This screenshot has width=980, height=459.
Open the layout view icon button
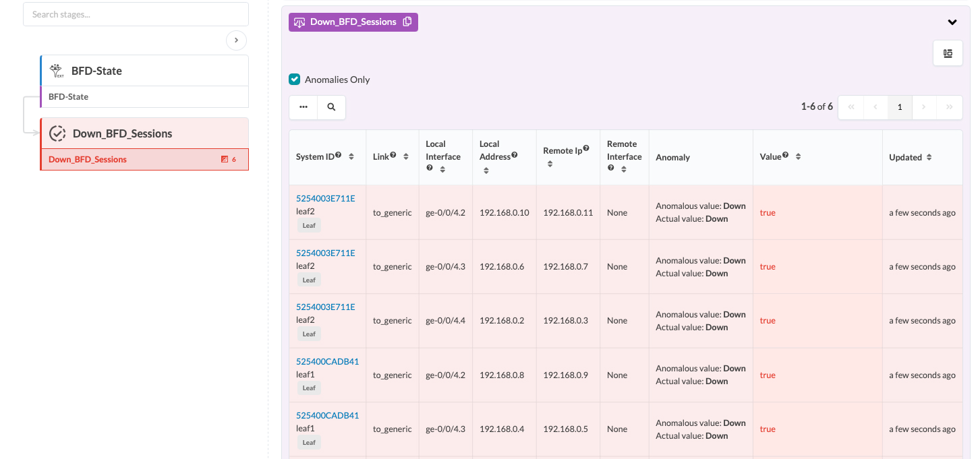(948, 53)
